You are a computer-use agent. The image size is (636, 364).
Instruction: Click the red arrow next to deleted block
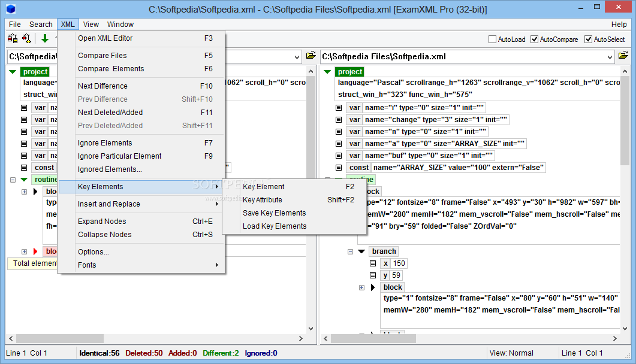[x=35, y=251]
